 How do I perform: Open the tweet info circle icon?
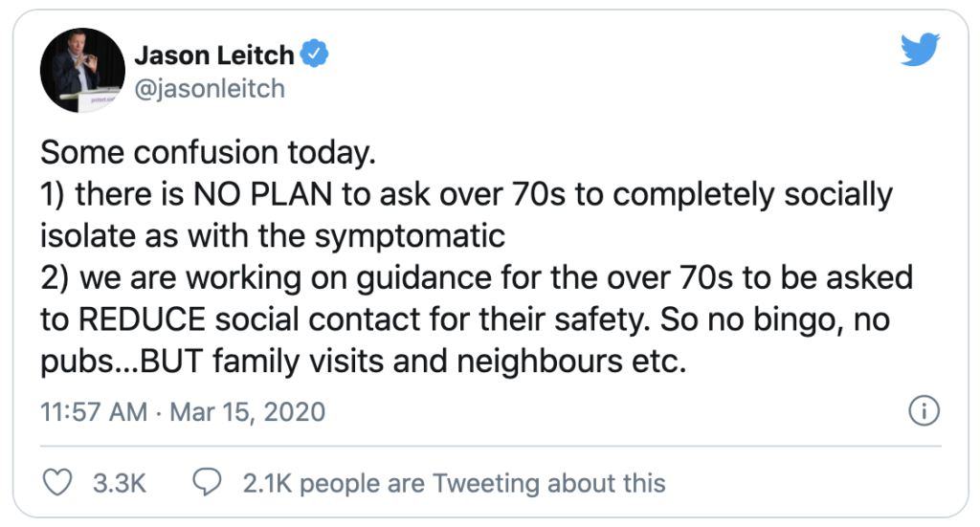click(x=924, y=411)
